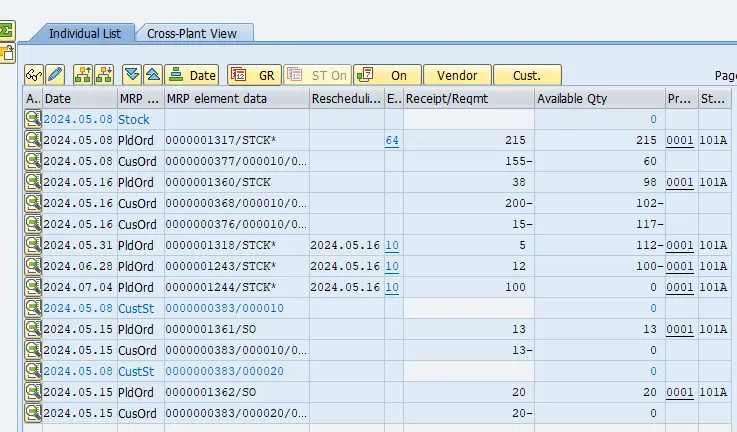This screenshot has height=432, width=737.
Task: Expand all list elements icon
Action: pyautogui.click(x=132, y=75)
